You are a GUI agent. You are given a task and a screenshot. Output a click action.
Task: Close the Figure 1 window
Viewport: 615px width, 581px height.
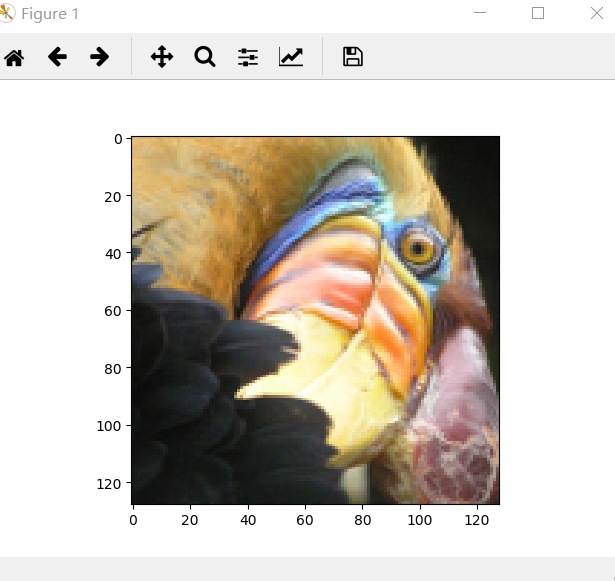(597, 13)
